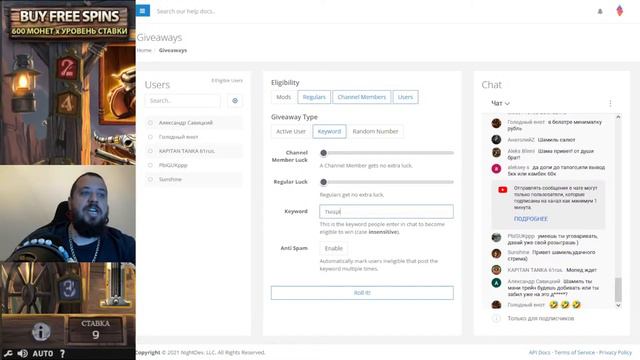Click Eligible Users label
This screenshot has width=640, height=360.
(227, 80)
